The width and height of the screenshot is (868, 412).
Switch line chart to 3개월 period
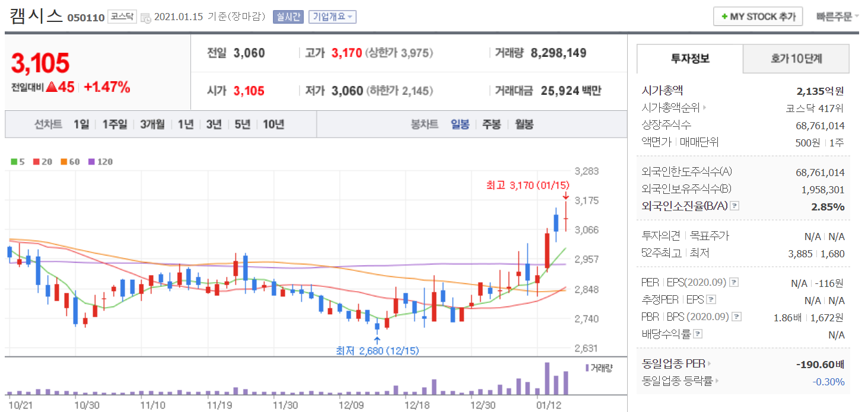(x=152, y=124)
